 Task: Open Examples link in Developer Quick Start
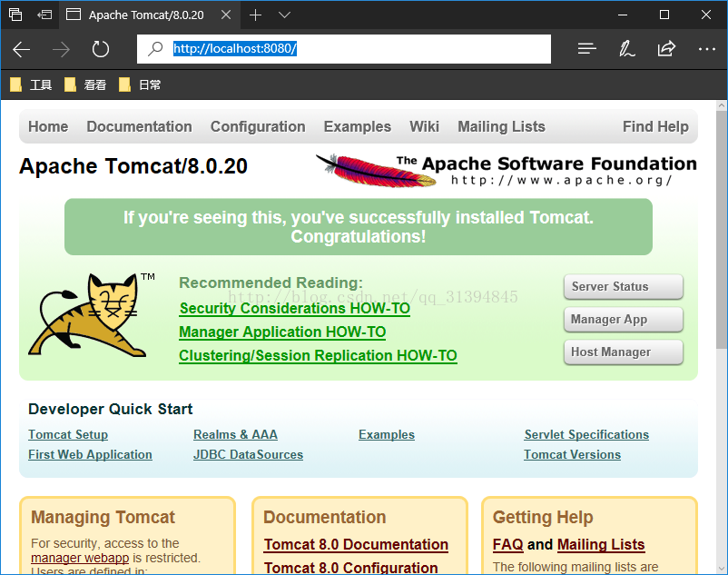coord(387,435)
